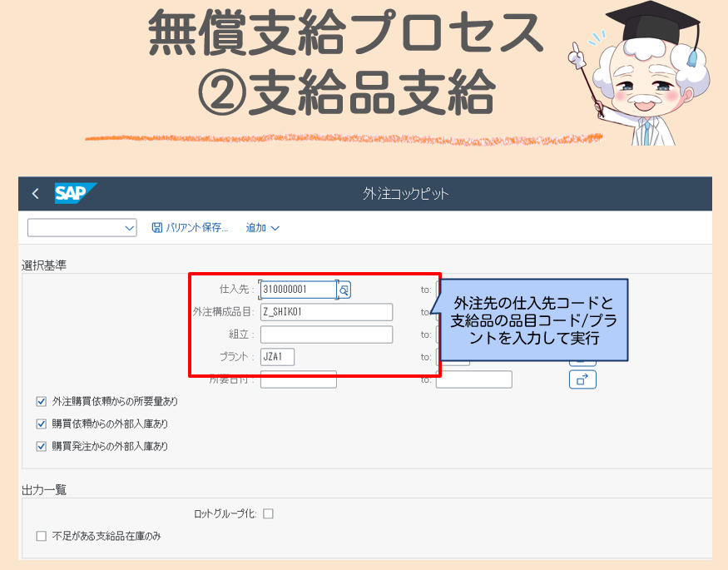This screenshot has width=728, height=570.
Task: Click the back arrow in SAP header
Action: click(x=35, y=194)
